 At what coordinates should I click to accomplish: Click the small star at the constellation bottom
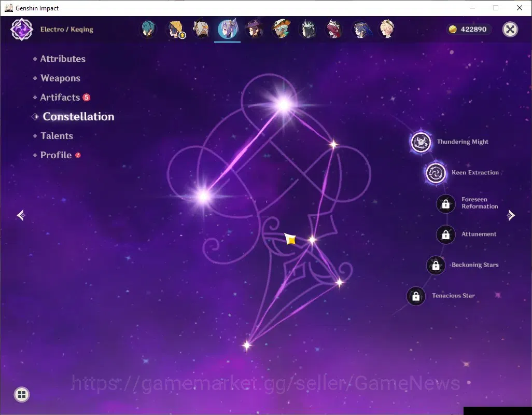[x=247, y=345]
